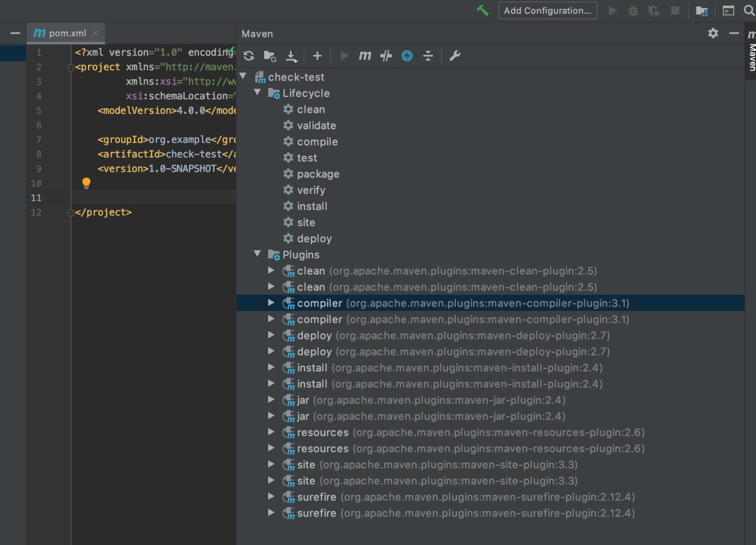Select the Lifecycle node label

306,93
